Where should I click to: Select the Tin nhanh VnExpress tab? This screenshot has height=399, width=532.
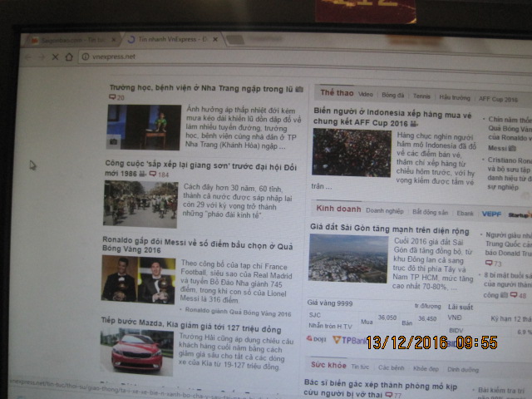[x=173, y=39]
